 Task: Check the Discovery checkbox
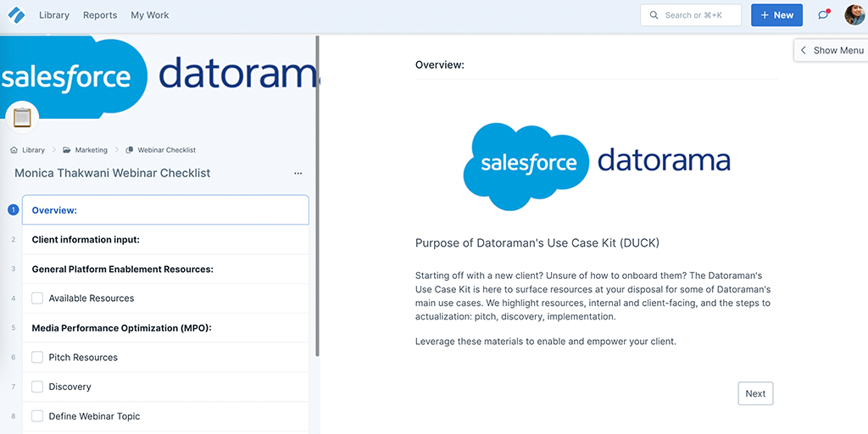pyautogui.click(x=37, y=387)
